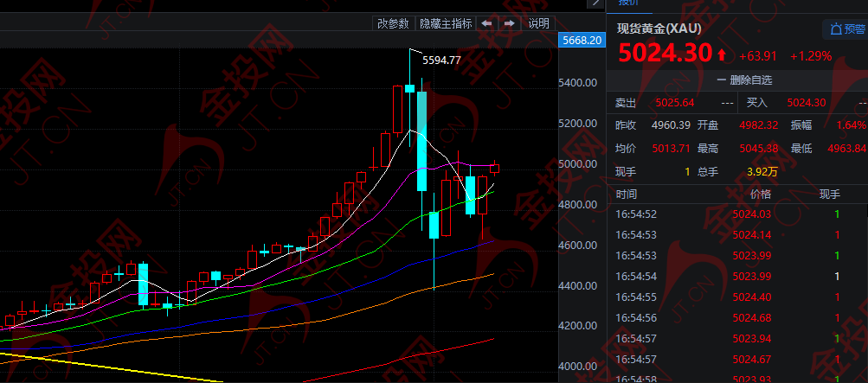Open the 说明 description button
The width and height of the screenshot is (868, 383).
[538, 23]
